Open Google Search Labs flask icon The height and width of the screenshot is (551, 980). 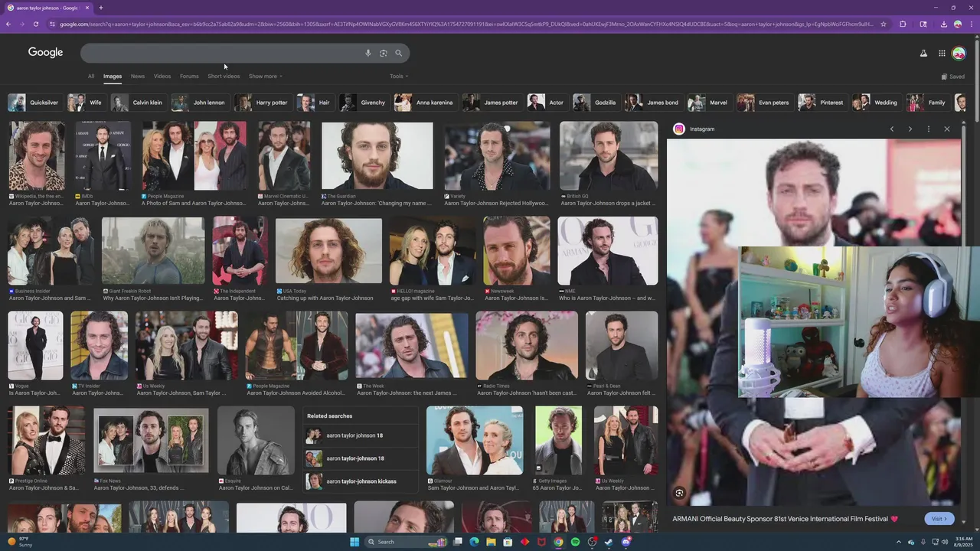click(923, 53)
